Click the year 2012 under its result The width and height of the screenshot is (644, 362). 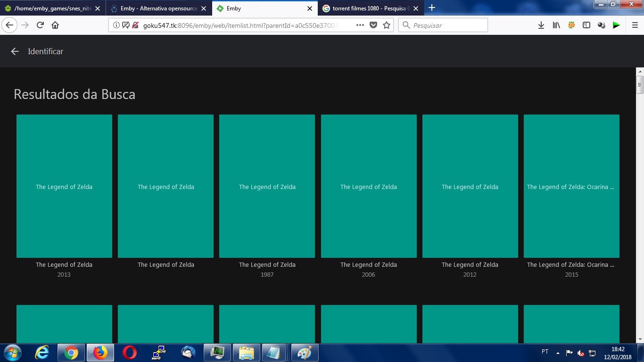coord(470,275)
